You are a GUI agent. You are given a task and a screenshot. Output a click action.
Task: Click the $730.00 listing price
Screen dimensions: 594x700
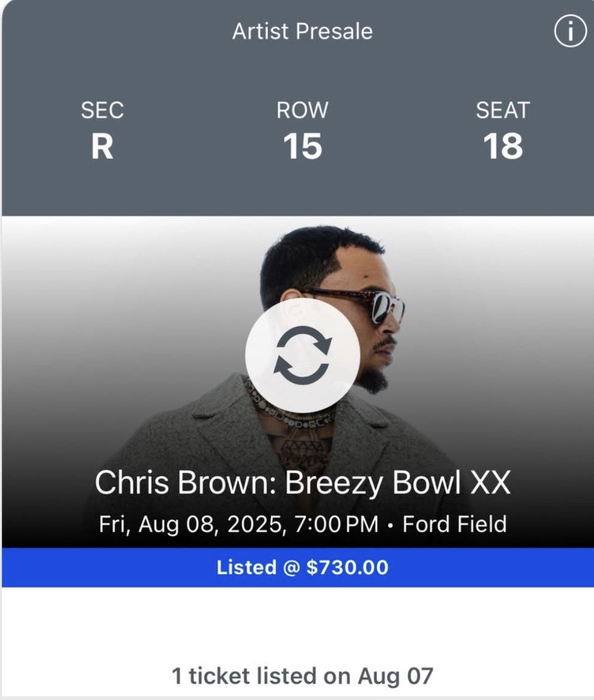coord(347,567)
